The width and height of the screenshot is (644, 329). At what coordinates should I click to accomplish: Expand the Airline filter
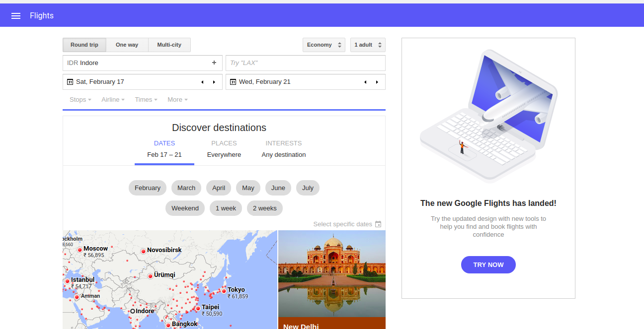tap(113, 100)
